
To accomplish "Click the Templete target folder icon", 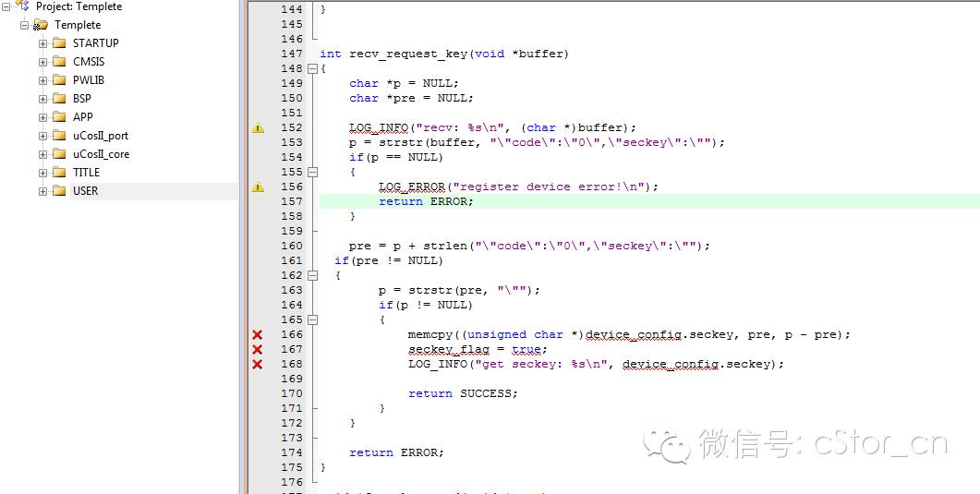I will tap(41, 25).
